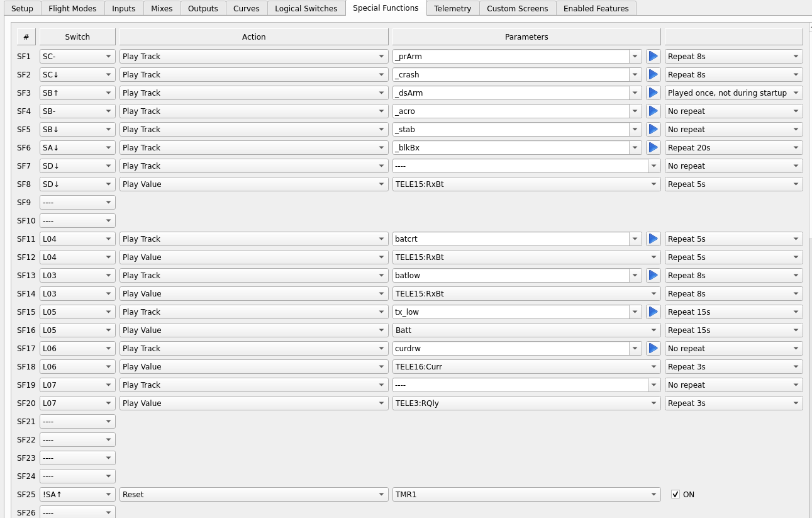Click the batcrt track name field
This screenshot has width=812, height=518.
click(x=511, y=239)
